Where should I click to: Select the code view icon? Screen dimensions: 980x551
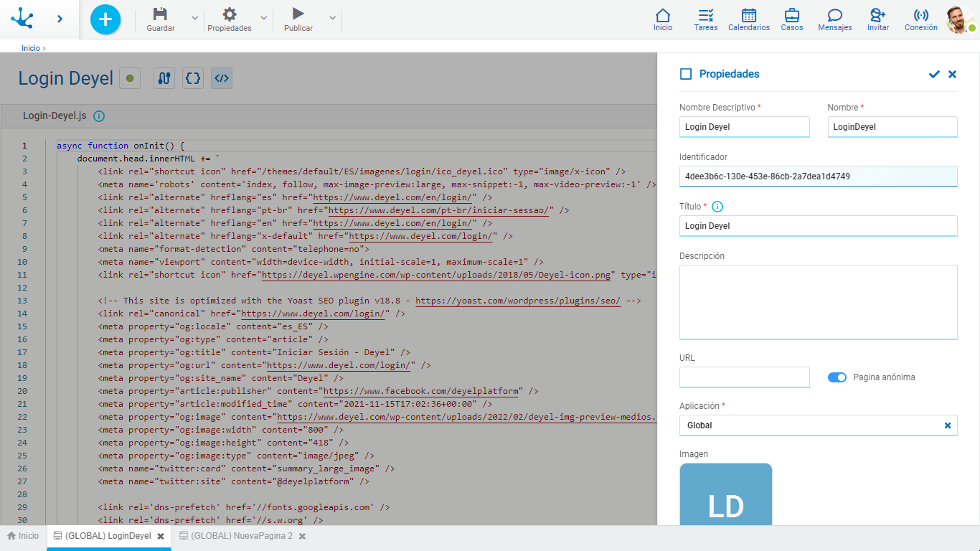coord(222,78)
